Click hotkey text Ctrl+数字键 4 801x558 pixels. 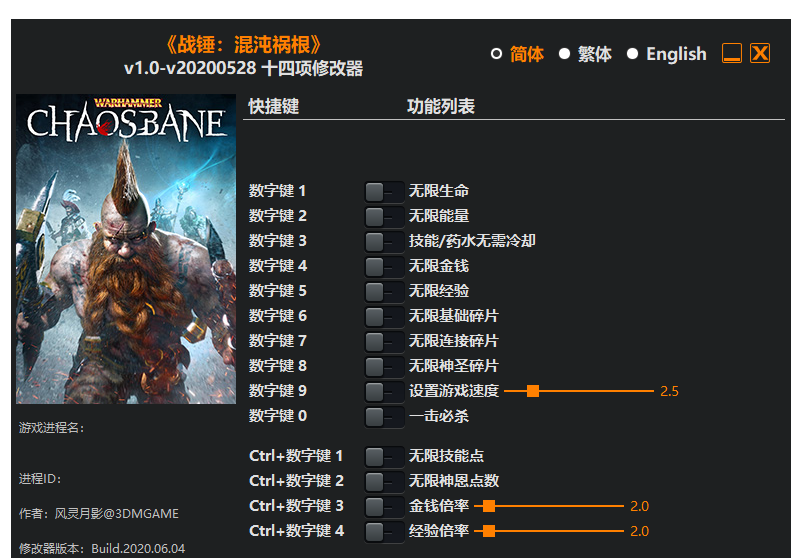pos(296,531)
